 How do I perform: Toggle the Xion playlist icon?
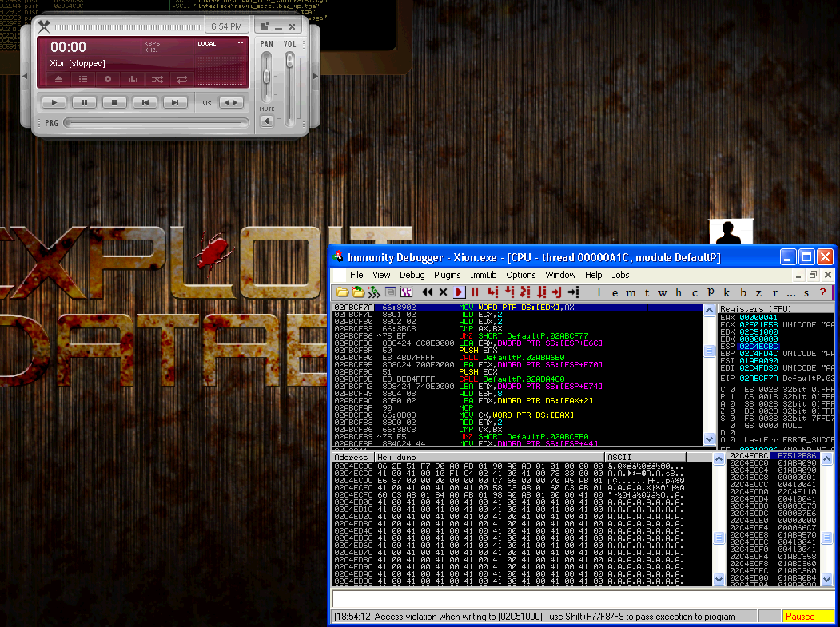tap(83, 79)
